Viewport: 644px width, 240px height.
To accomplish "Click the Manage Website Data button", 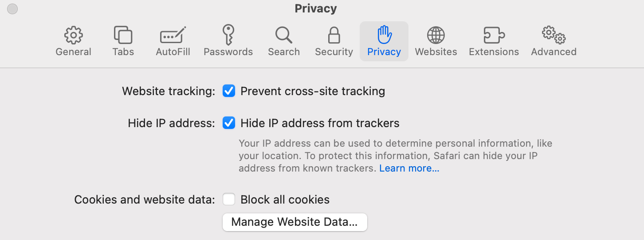I will click(x=295, y=222).
